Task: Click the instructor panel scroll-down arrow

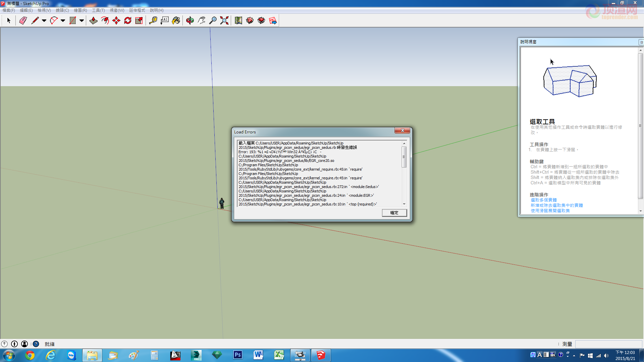Action: click(641, 211)
